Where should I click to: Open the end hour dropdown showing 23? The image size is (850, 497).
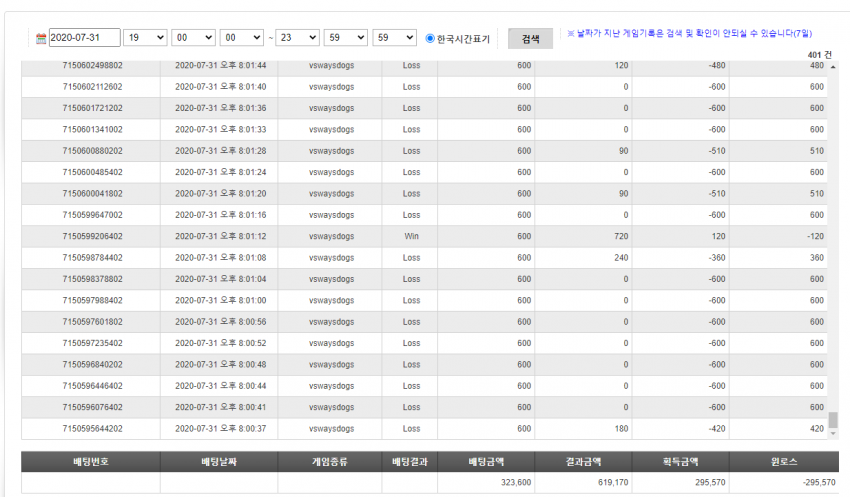point(298,37)
